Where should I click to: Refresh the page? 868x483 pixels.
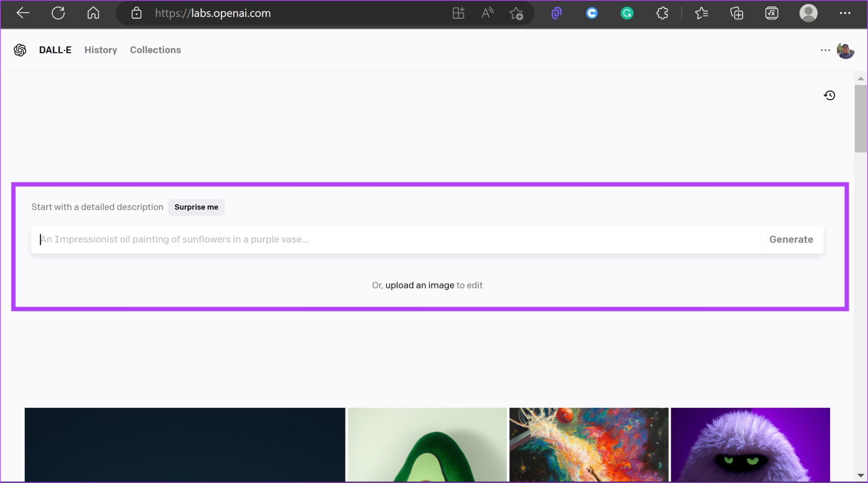(x=58, y=13)
